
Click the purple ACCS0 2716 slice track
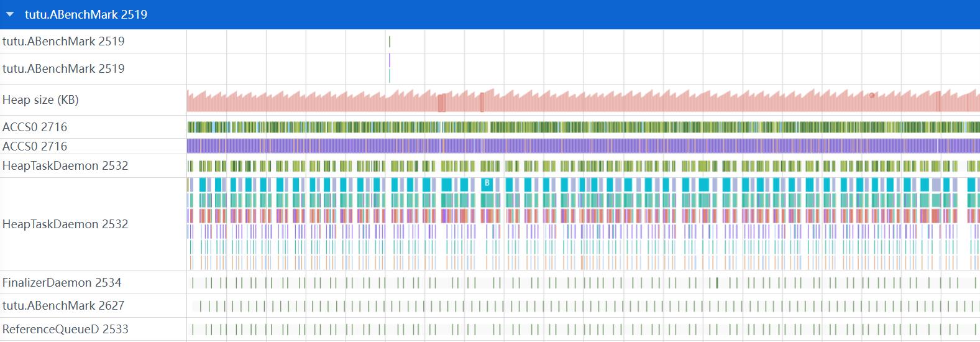583,147
